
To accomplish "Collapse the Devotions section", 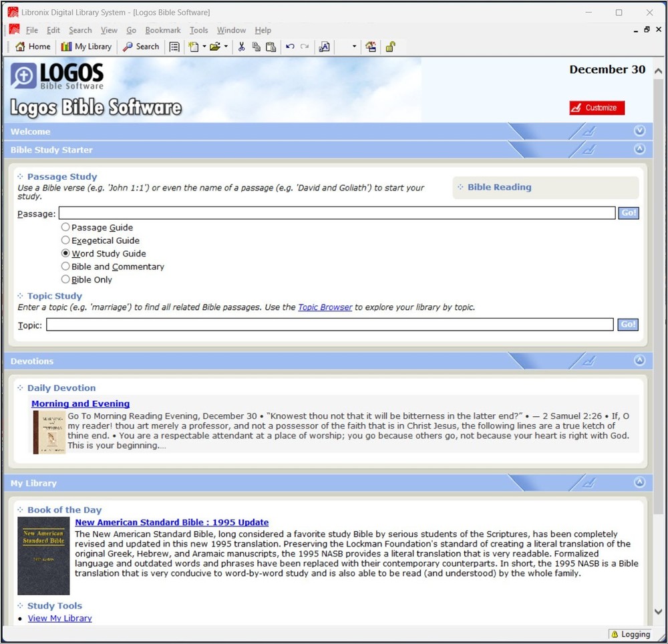I will point(639,360).
